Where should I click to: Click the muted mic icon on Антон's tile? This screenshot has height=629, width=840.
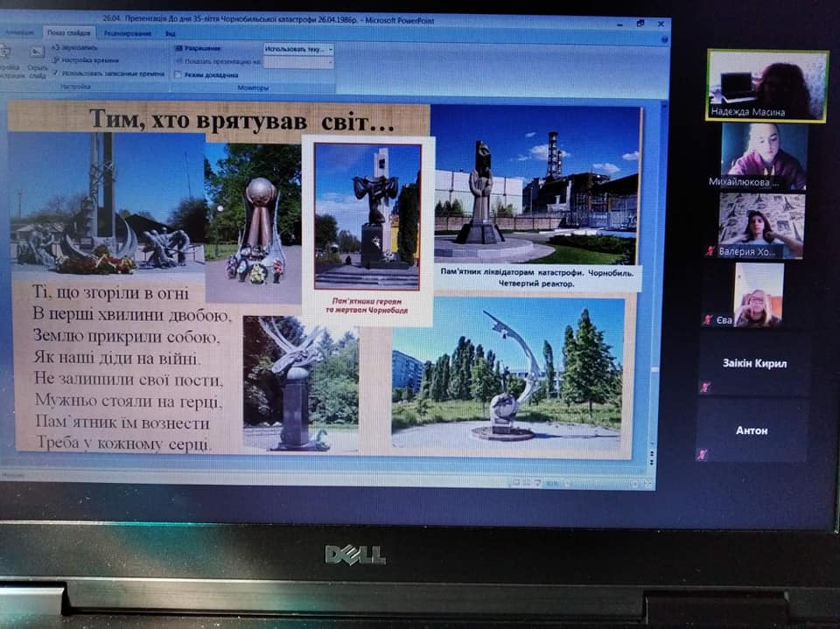pyautogui.click(x=701, y=454)
